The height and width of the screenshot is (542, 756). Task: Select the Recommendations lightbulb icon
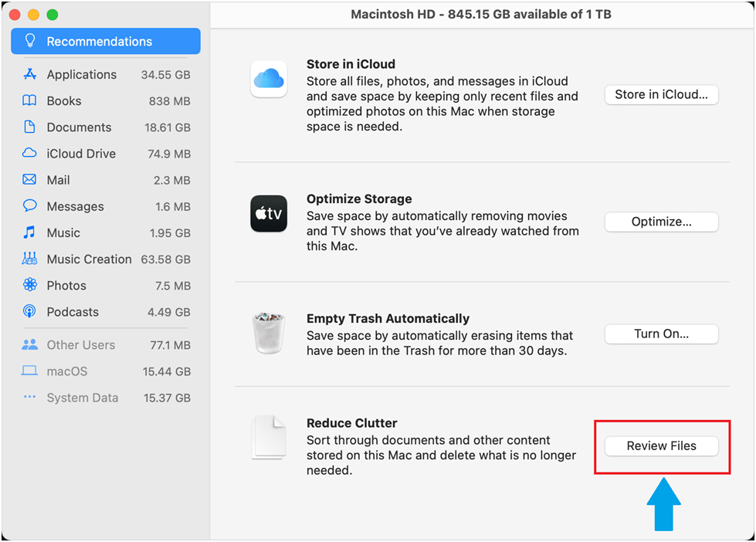[x=30, y=41]
